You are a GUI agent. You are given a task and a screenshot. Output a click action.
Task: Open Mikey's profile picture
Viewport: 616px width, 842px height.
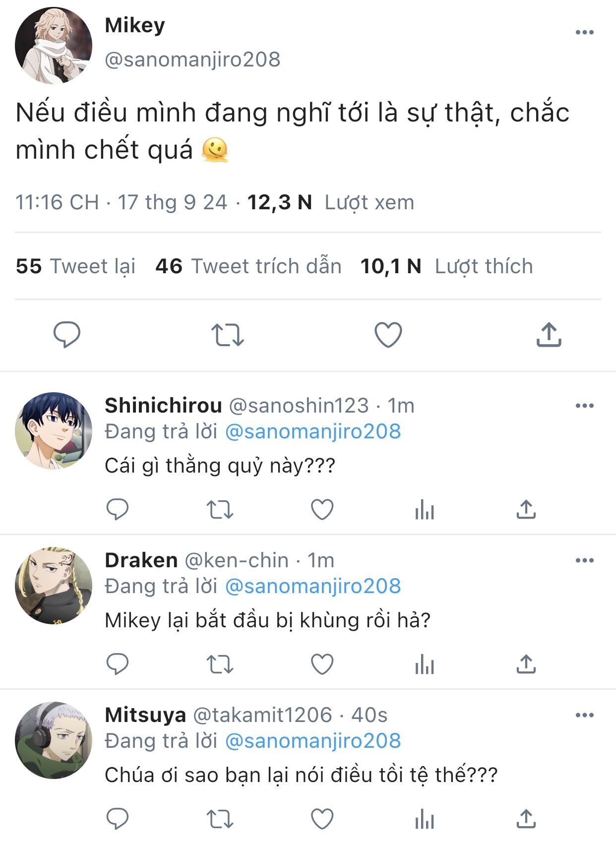pos(54,46)
